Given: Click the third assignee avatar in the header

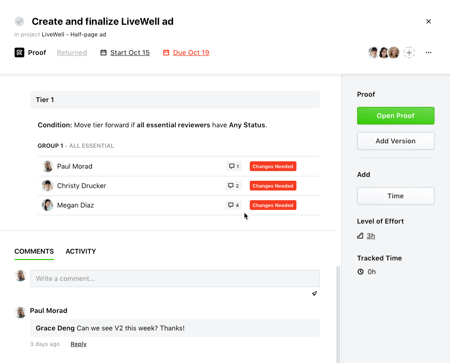Looking at the screenshot, I should pyautogui.click(x=394, y=53).
